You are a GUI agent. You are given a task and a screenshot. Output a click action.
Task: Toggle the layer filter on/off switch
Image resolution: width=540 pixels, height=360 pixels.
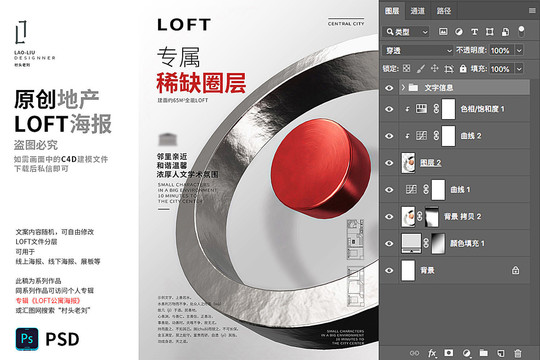point(521,31)
